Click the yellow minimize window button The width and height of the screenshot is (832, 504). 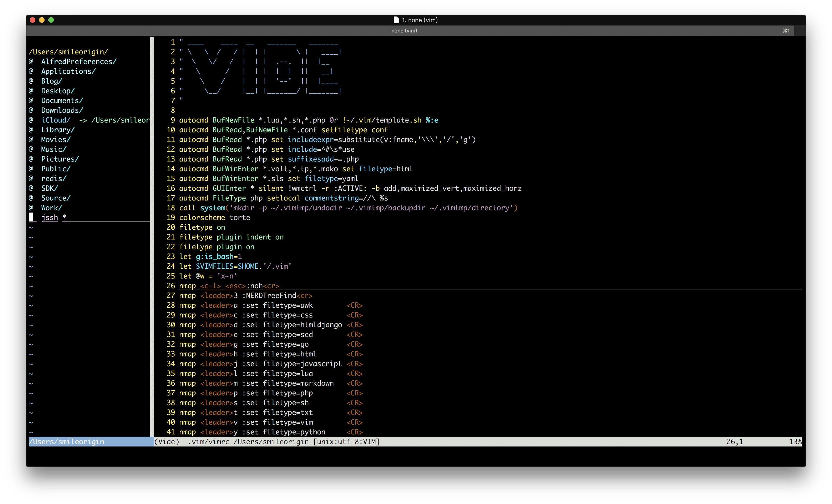(42, 20)
